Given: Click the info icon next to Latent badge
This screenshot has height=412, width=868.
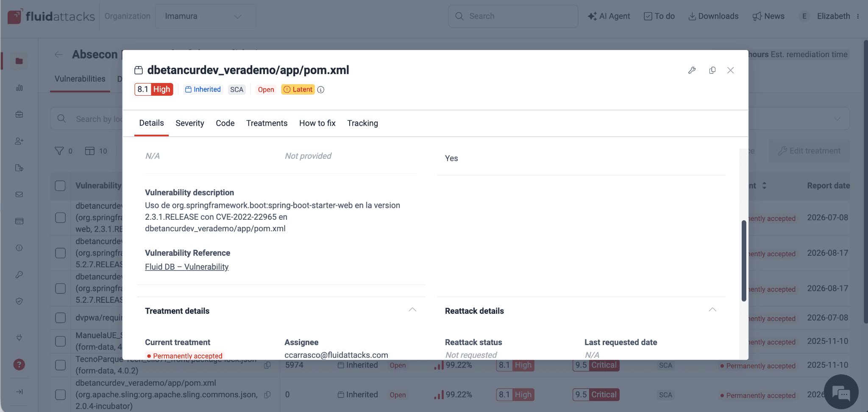Looking at the screenshot, I should coord(321,89).
